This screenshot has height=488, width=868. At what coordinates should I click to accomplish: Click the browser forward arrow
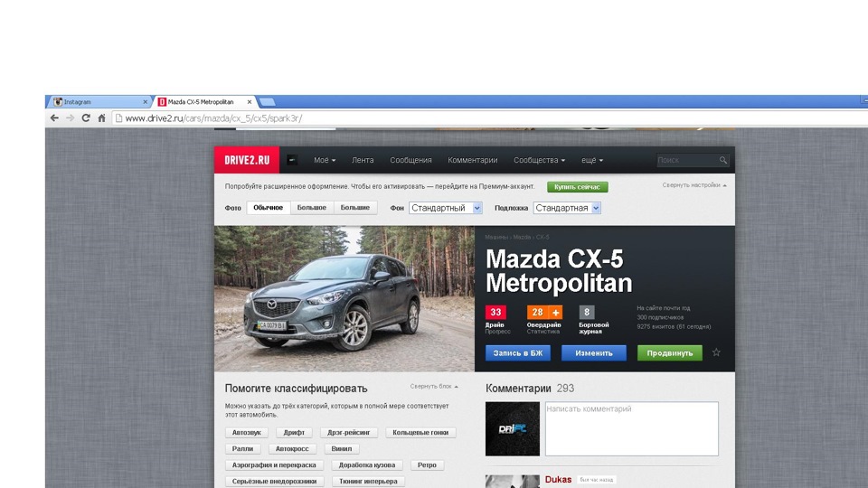[70, 117]
